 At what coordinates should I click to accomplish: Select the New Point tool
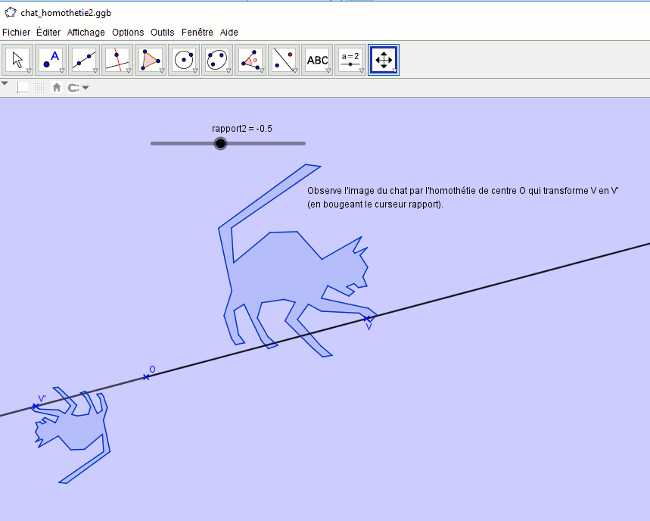(51, 60)
